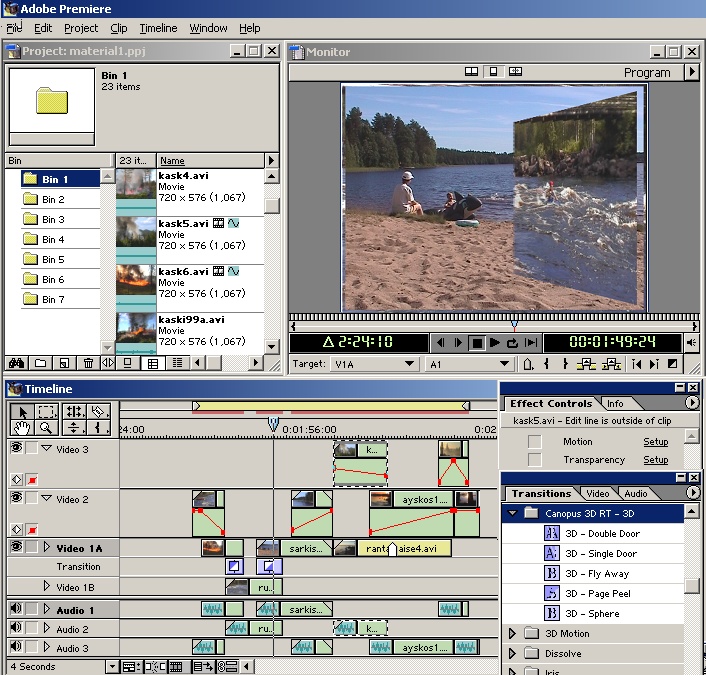This screenshot has width=706, height=675.
Task: Click the Lift button in Monitor
Action: (586, 364)
